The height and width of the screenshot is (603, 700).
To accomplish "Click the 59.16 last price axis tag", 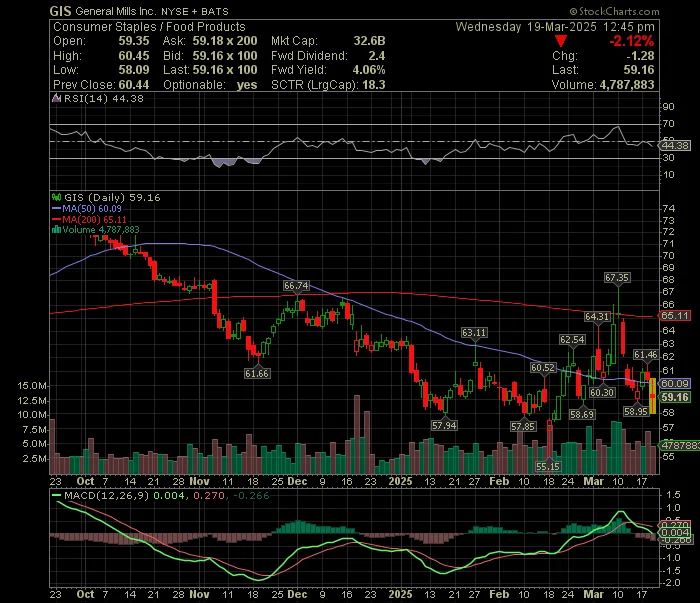I will click(x=675, y=397).
